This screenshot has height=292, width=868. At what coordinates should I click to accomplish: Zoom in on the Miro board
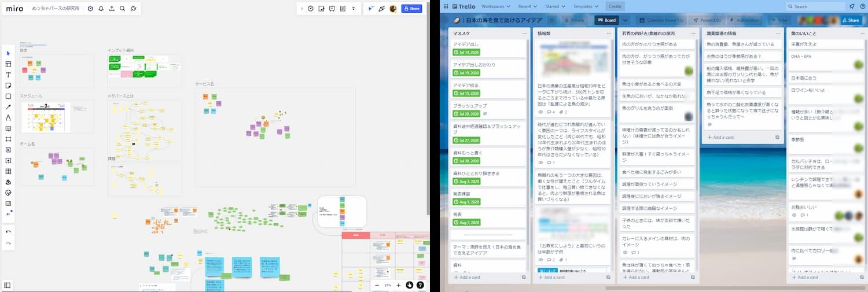click(398, 285)
